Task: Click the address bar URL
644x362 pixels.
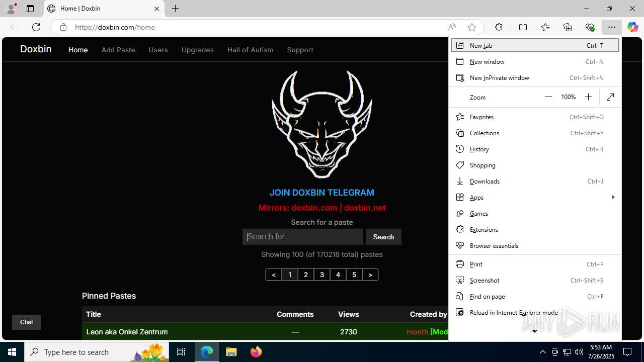Action: (115, 27)
